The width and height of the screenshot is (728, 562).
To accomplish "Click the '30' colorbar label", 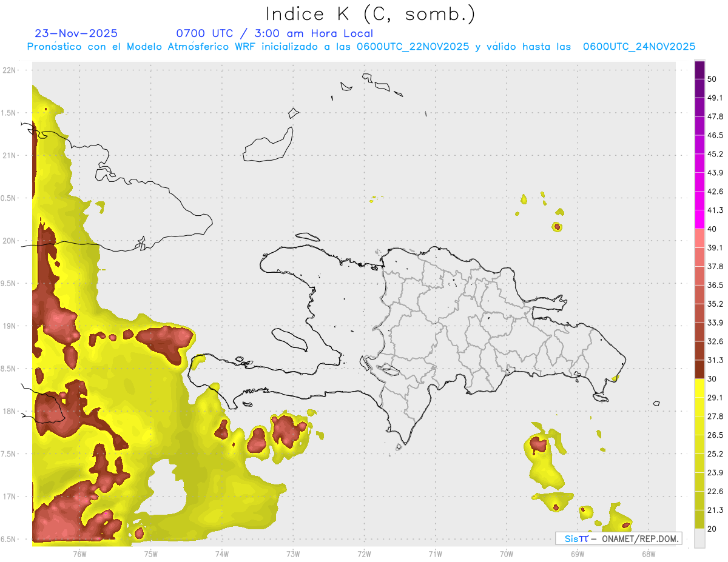I will (712, 379).
